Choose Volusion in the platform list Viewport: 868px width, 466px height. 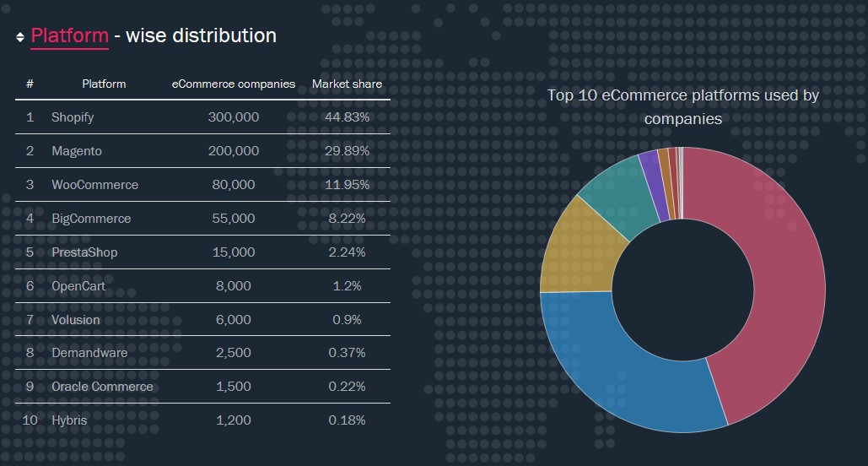point(75,320)
